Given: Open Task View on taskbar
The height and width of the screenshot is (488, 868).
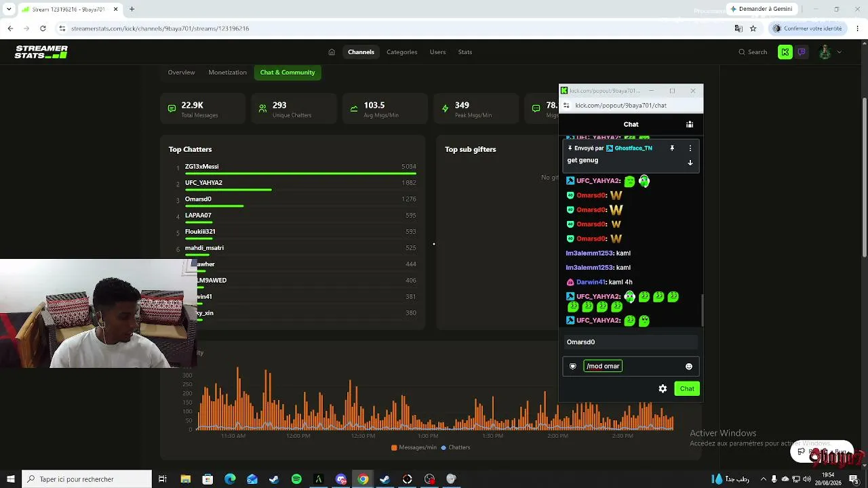Looking at the screenshot, I should tap(163, 479).
